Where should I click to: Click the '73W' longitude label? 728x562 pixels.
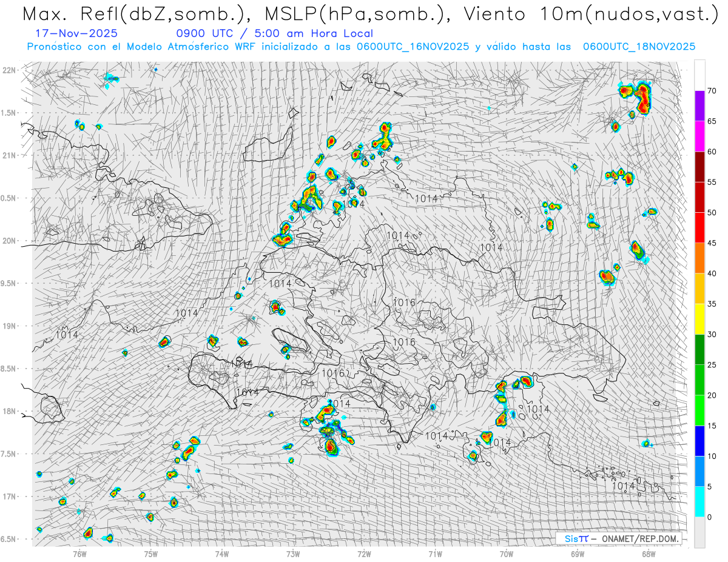tap(292, 554)
